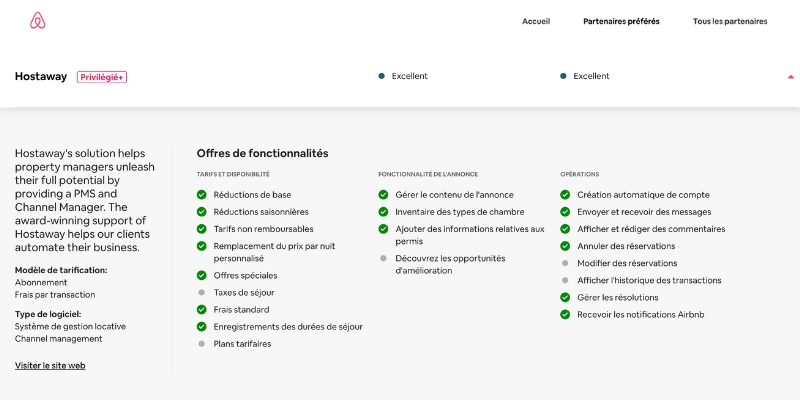Click grey dot for Découvrez les opportunités d'amélioration

coord(383,258)
